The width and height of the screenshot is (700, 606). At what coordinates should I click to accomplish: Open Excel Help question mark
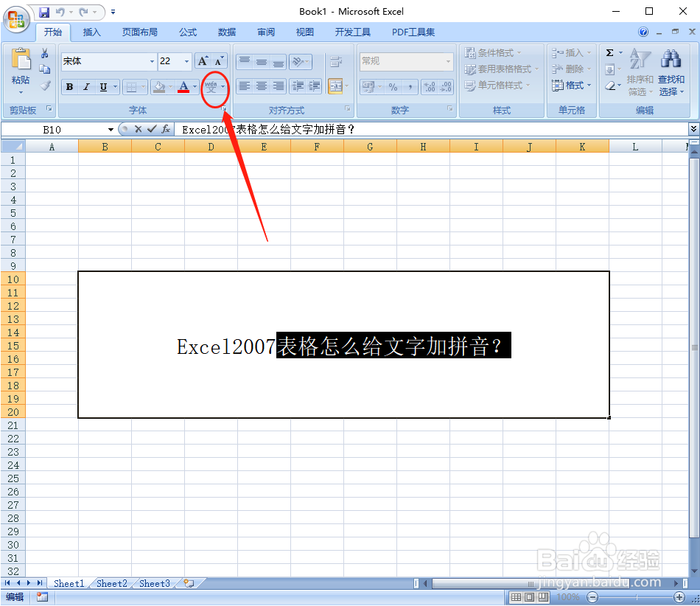coord(643,32)
